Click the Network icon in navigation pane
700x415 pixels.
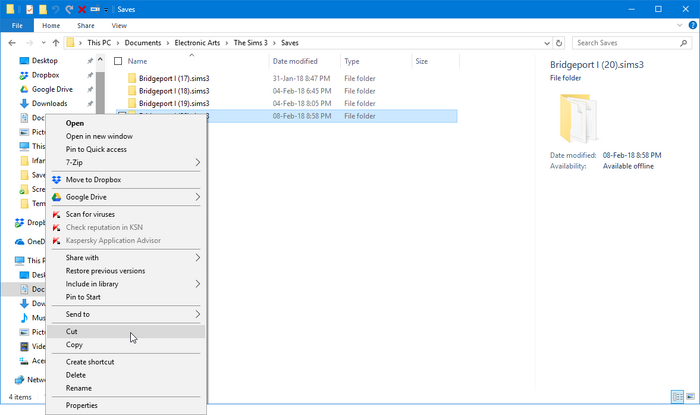click(x=19, y=380)
